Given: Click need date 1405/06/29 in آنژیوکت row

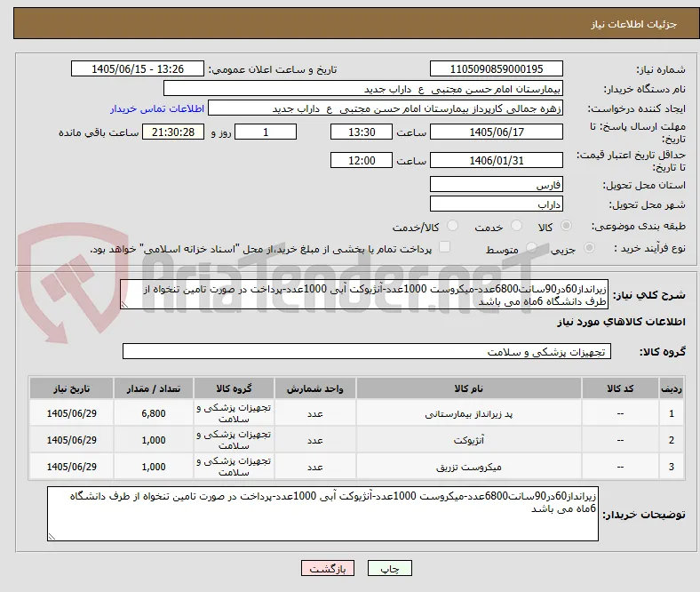Looking at the screenshot, I should click(71, 440).
